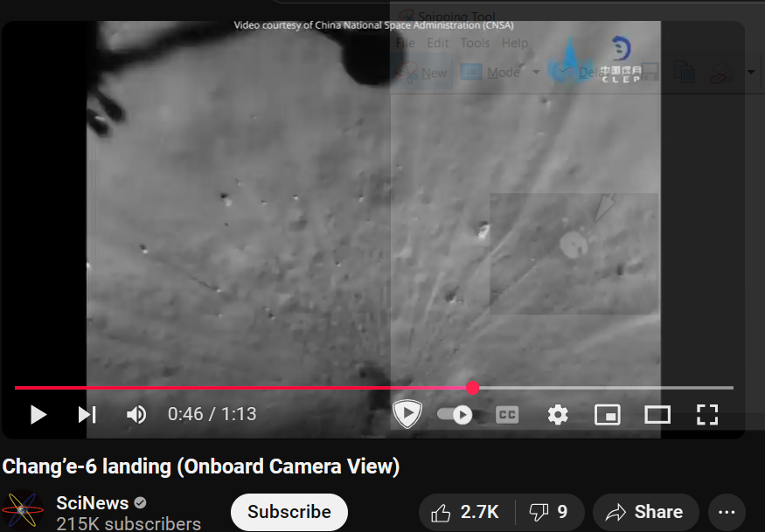The image size is (765, 532).
Task: Play the Chang'e-6 landing video
Action: tap(38, 414)
